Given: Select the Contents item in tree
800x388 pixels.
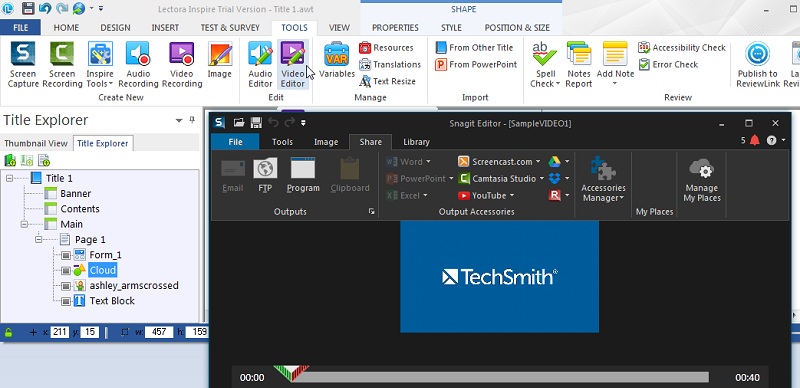Looking at the screenshot, I should [80, 209].
